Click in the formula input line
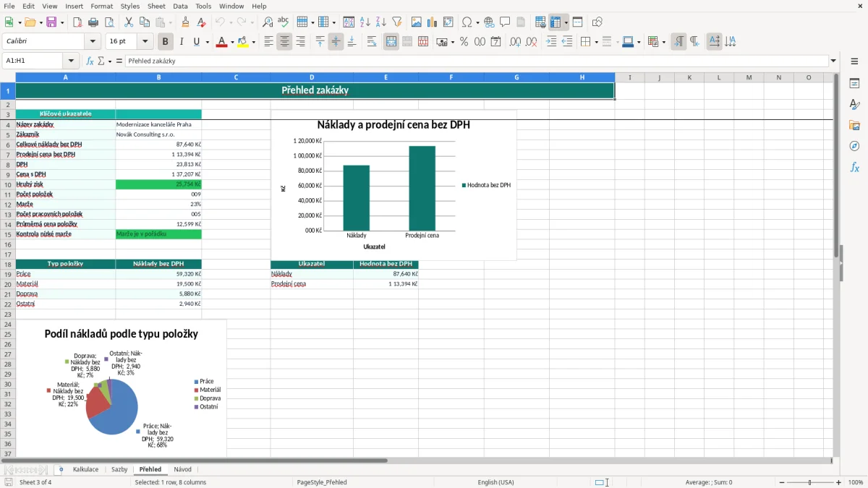868x488 pixels. [476, 61]
